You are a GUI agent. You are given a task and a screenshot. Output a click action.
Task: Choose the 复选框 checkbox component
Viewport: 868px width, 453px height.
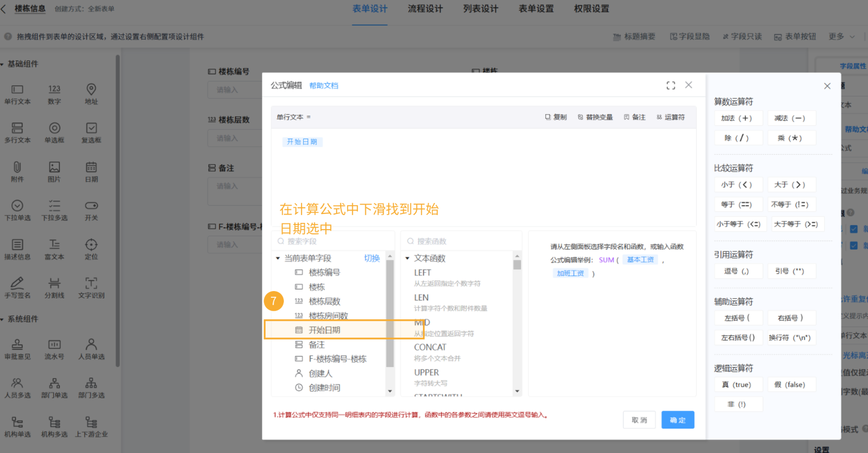(x=91, y=132)
